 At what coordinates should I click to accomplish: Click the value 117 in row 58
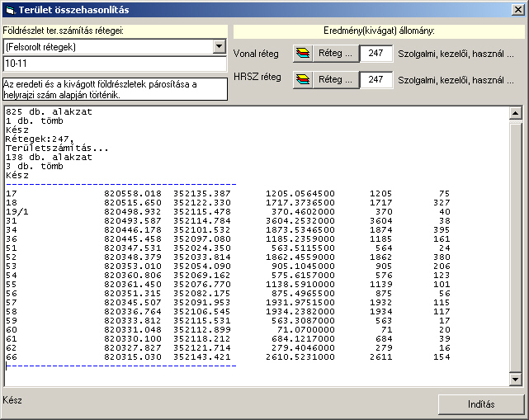442,312
